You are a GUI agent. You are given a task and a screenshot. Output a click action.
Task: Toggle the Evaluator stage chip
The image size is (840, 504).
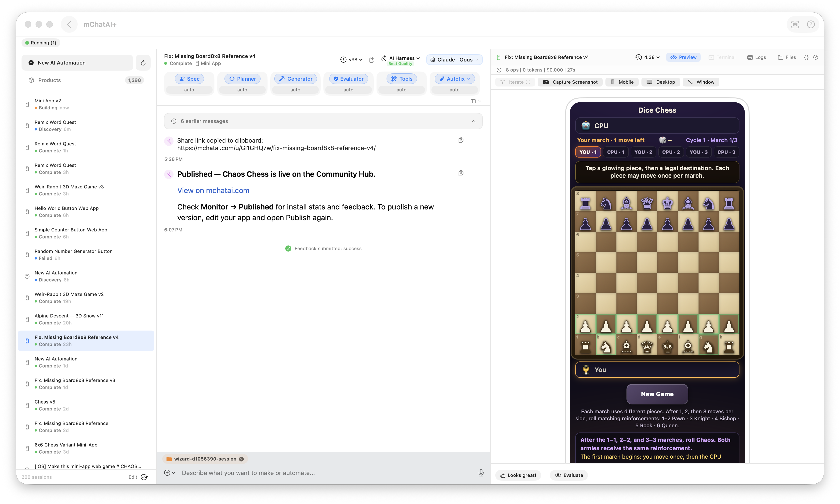click(348, 79)
